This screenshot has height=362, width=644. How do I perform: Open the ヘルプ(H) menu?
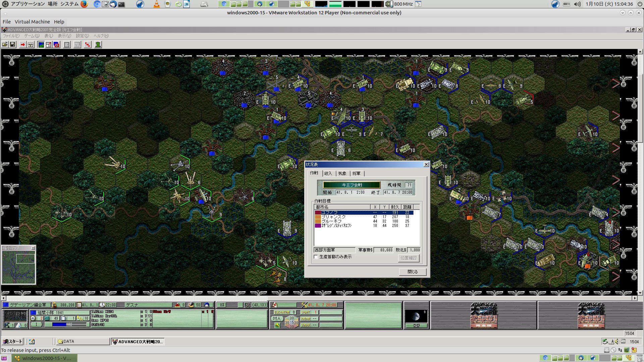click(x=101, y=36)
